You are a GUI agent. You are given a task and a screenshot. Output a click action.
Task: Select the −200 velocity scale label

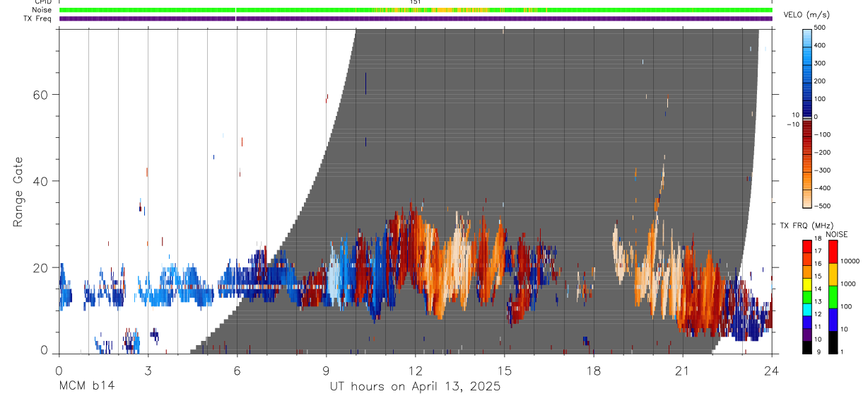[821, 153]
